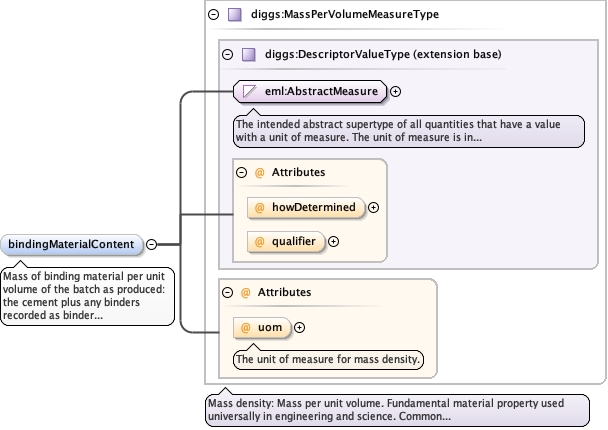Collapse the Attributes group containing uom
The image size is (608, 430).
(x=228, y=292)
